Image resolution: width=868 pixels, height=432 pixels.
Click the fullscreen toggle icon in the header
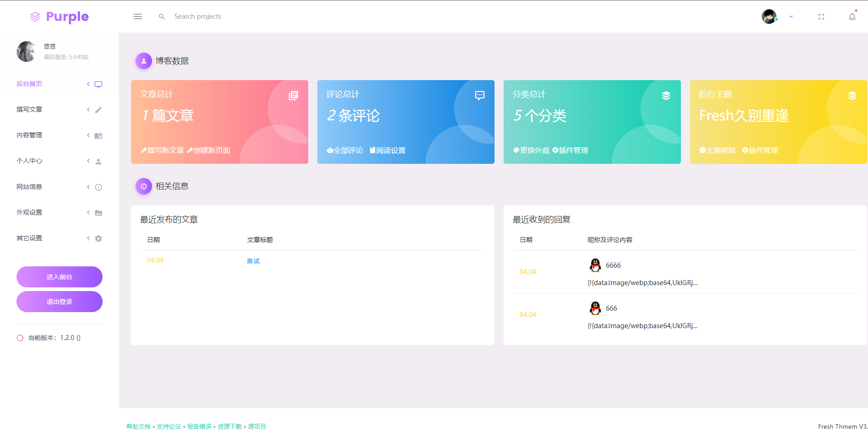(821, 16)
